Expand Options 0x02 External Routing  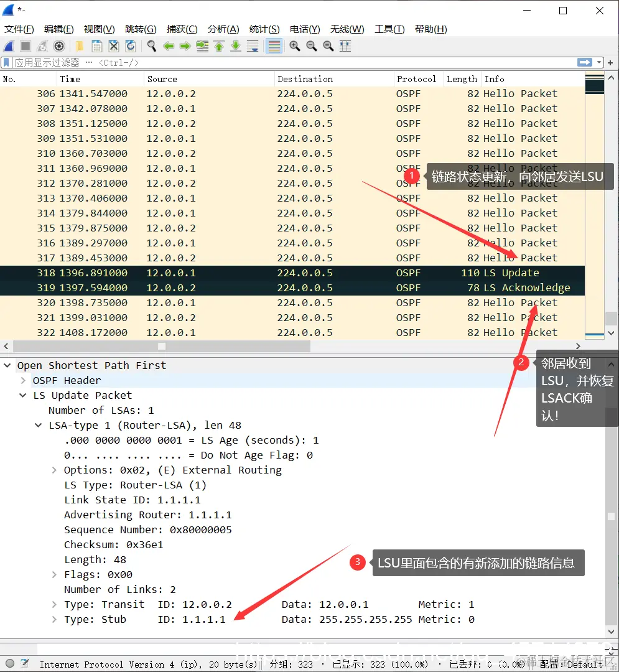click(54, 470)
